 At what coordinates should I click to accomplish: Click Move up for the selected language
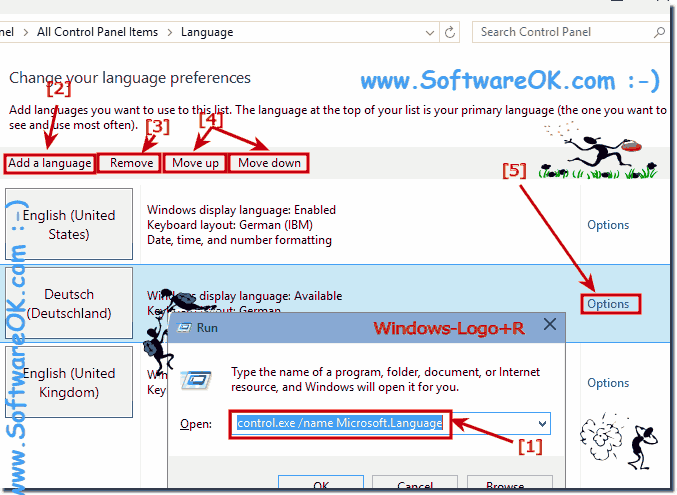(195, 163)
